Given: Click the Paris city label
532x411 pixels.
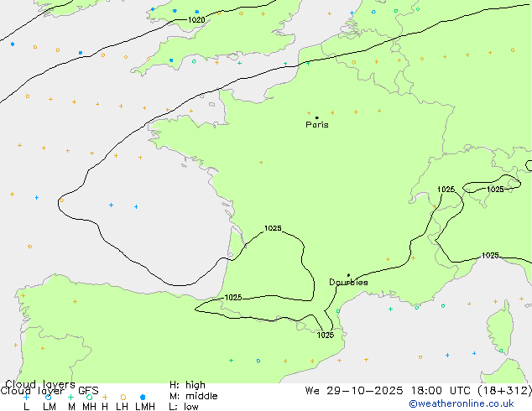Looking at the screenshot, I should point(317,124).
